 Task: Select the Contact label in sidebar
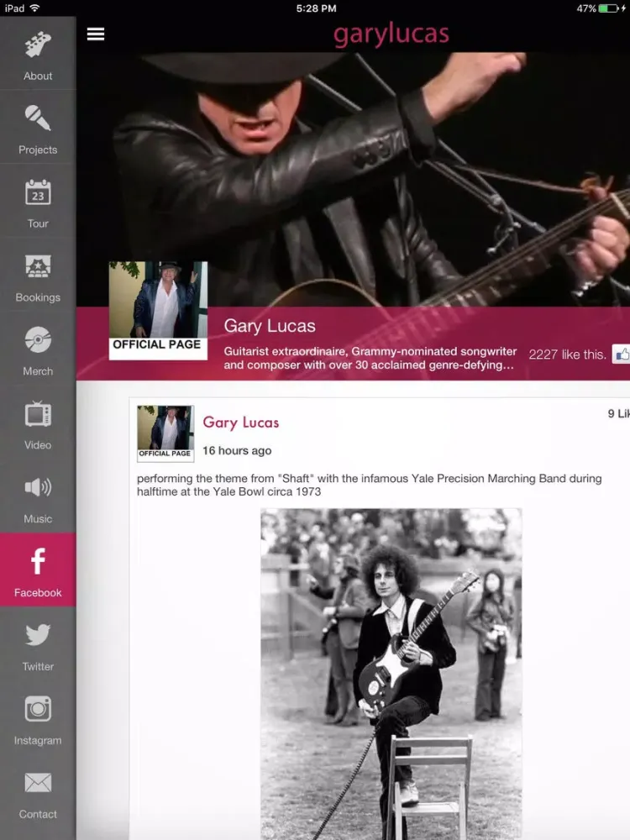pyautogui.click(x=38, y=814)
